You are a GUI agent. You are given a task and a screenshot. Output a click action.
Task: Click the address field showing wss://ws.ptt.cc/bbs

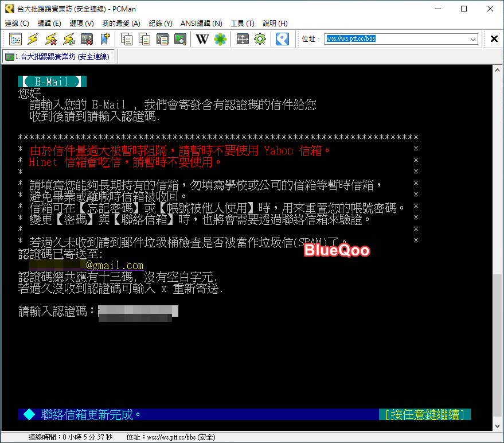396,39
